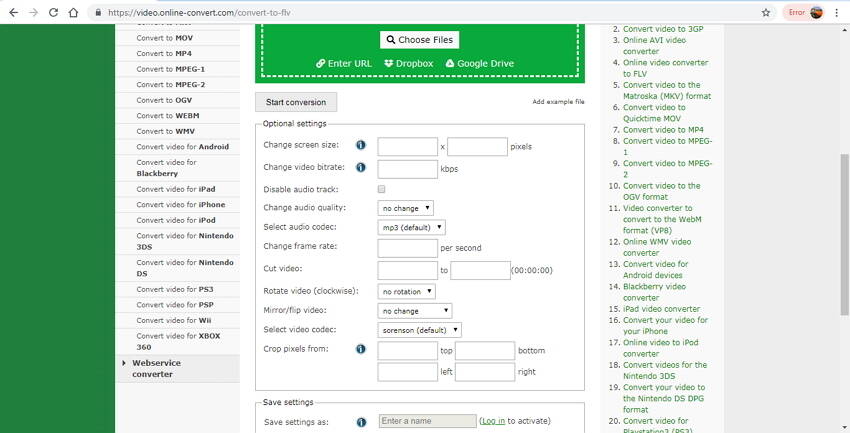The image size is (850, 433).
Task: Click the crop left pixels field
Action: click(408, 372)
